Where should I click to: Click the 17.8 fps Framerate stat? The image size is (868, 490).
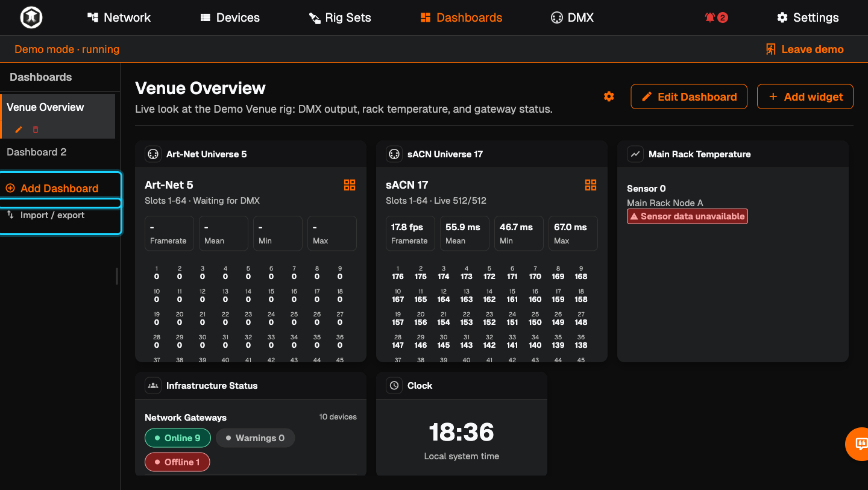click(x=410, y=233)
